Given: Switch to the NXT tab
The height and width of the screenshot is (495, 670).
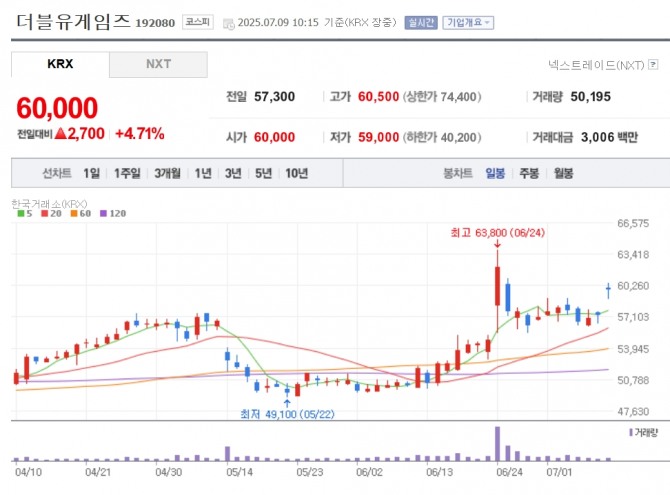Looking at the screenshot, I should (x=158, y=65).
